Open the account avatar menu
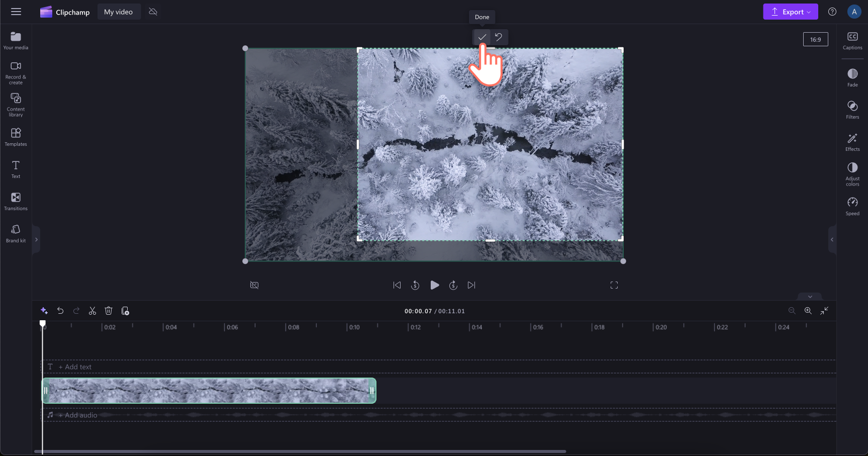Viewport: 868px width, 456px height. [854, 12]
